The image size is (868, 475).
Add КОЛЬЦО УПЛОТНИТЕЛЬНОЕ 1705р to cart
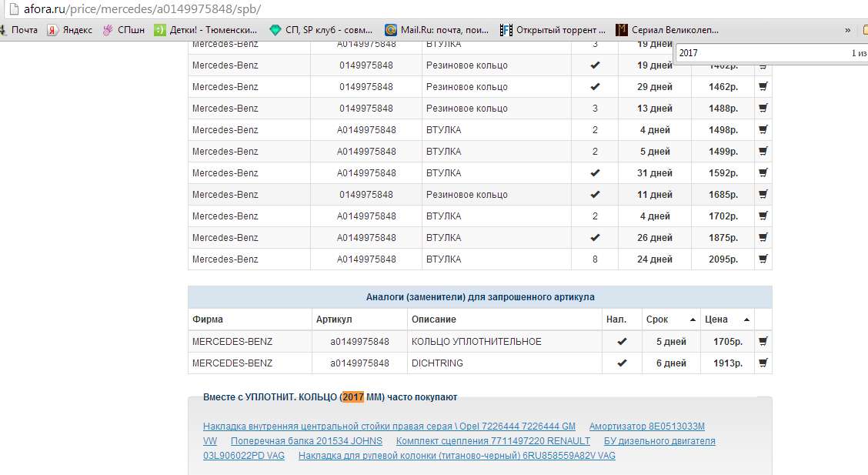coord(763,342)
